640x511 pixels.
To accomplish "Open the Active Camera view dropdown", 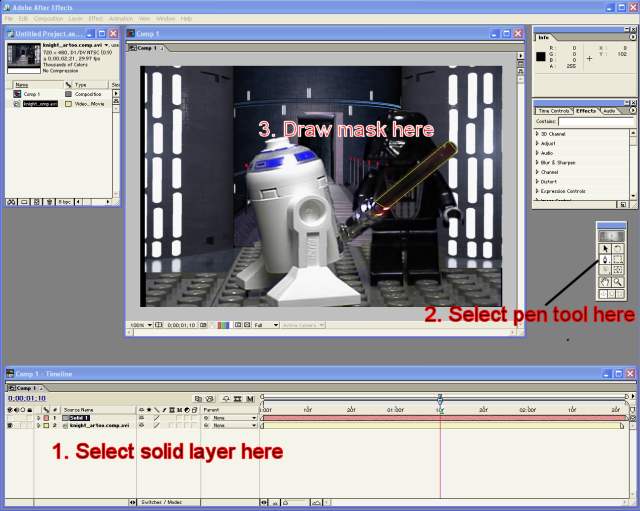I will pos(303,325).
